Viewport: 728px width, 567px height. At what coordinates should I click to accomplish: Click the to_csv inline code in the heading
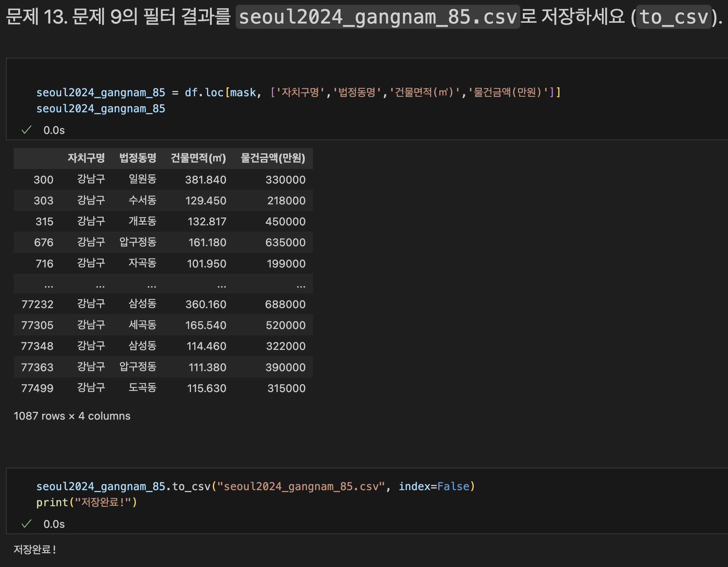point(674,17)
